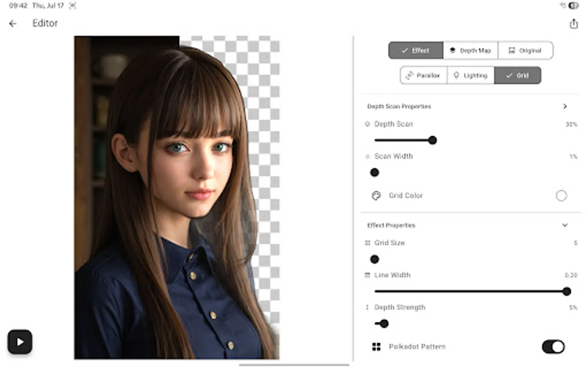Image resolution: width=588 pixels, height=368 pixels.
Task: Click the Grid Size icon
Action: (367, 242)
